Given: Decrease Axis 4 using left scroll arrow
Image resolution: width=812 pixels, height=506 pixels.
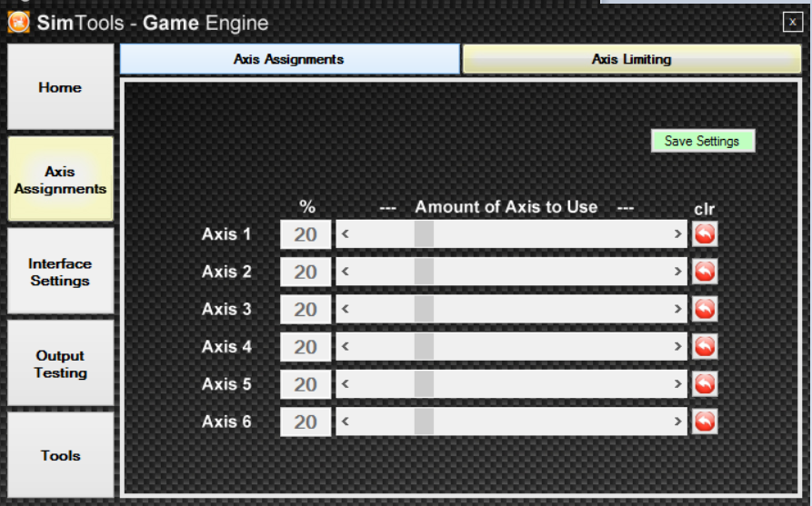Looking at the screenshot, I should 346,347.
